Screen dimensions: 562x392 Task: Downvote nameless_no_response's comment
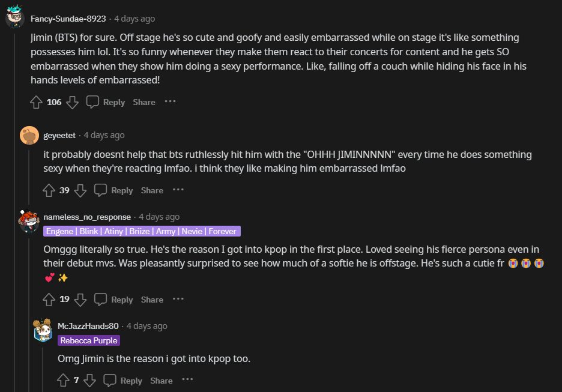[81, 300]
